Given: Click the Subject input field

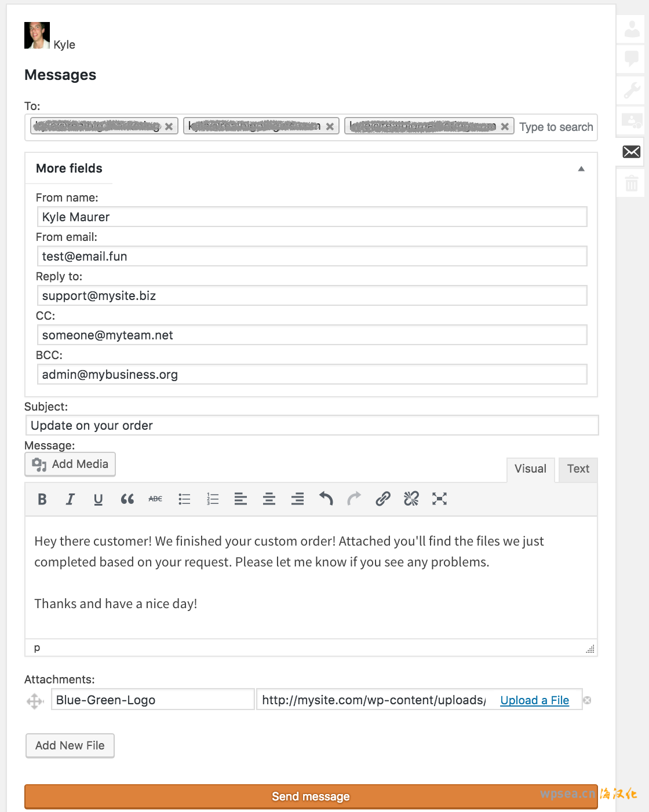Looking at the screenshot, I should pyautogui.click(x=312, y=426).
